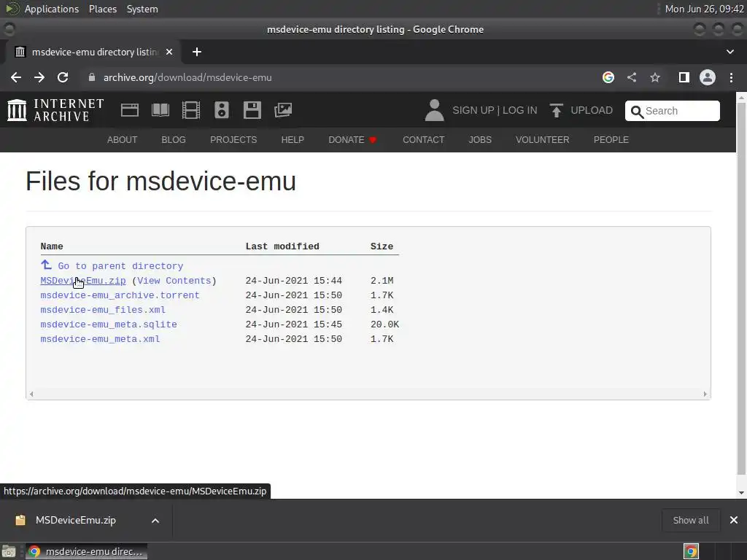Open a new tab

[197, 52]
